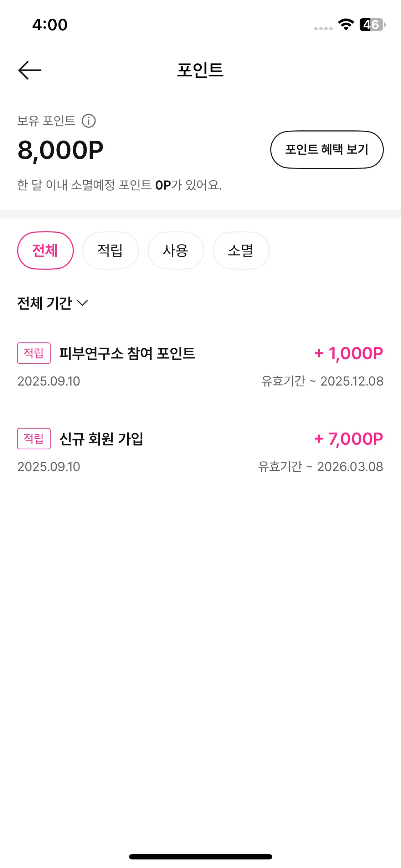
Task: Switch to the 적립 filter chip
Action: point(110,250)
